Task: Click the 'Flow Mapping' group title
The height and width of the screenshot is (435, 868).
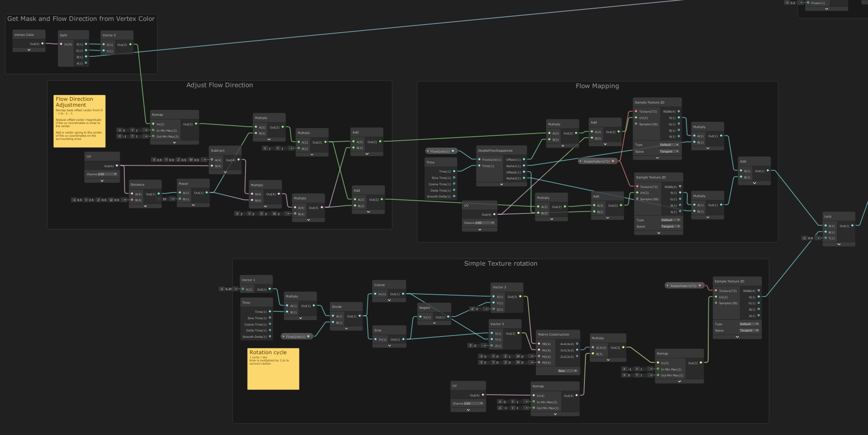Action: point(597,86)
